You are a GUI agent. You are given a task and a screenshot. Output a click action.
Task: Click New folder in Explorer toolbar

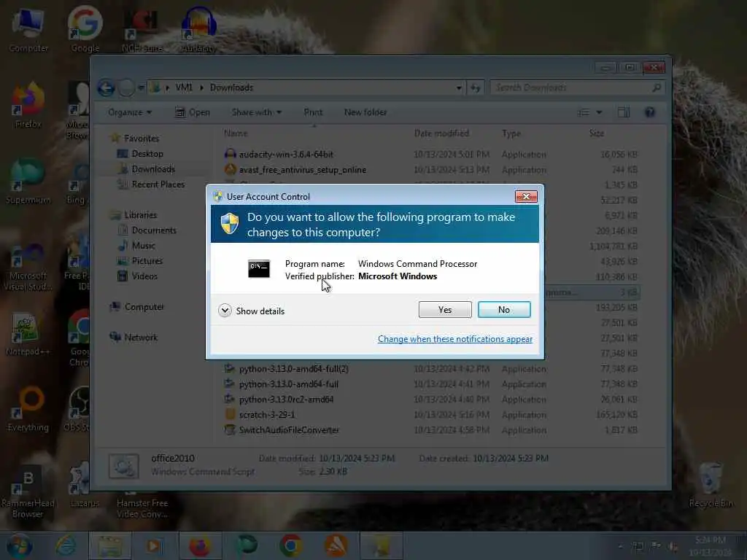click(365, 112)
